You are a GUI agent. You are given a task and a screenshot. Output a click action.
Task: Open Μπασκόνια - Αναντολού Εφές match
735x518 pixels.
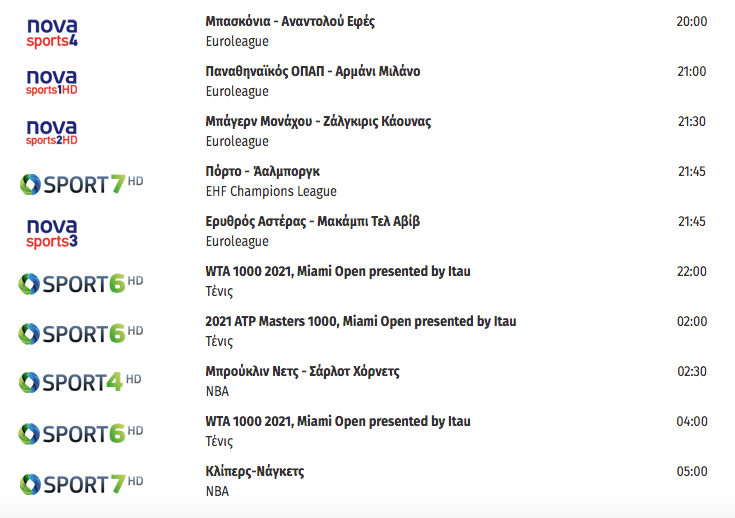pos(290,22)
